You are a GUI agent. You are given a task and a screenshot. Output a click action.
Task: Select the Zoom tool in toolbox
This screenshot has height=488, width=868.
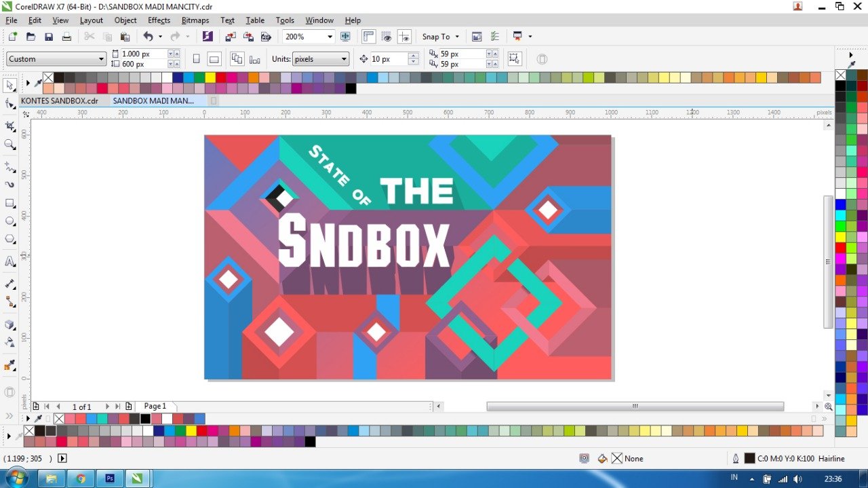tap(9, 144)
